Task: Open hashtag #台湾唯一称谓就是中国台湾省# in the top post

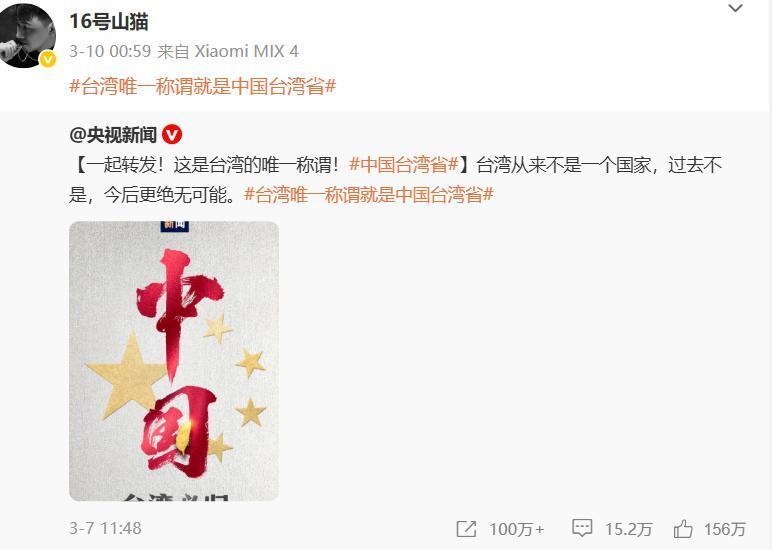Action: tap(202, 87)
